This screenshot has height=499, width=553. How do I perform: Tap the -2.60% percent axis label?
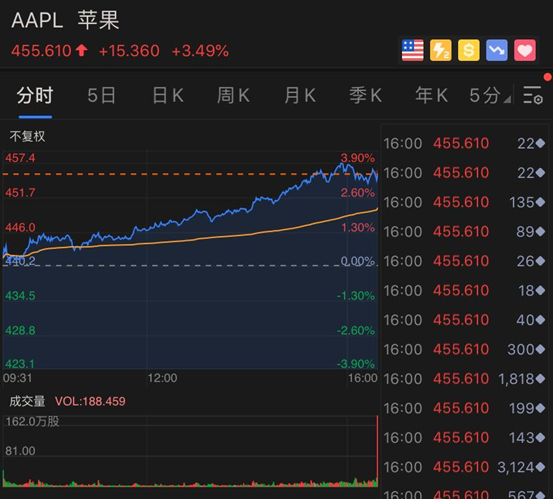[x=356, y=330]
